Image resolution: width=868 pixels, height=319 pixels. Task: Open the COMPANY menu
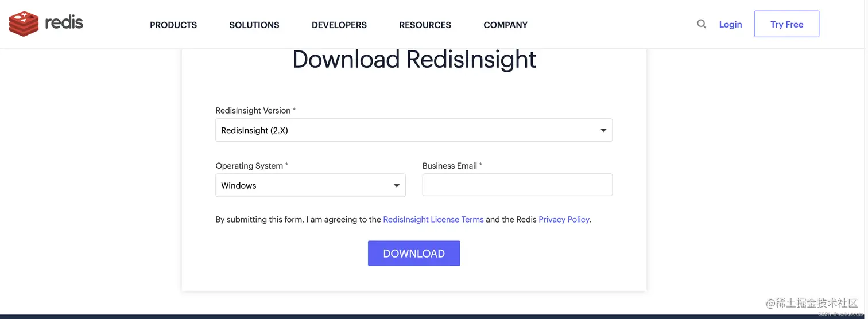(x=506, y=25)
